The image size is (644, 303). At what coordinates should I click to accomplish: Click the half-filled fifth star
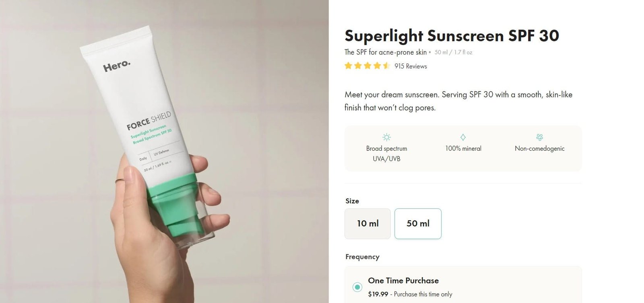pyautogui.click(x=386, y=66)
